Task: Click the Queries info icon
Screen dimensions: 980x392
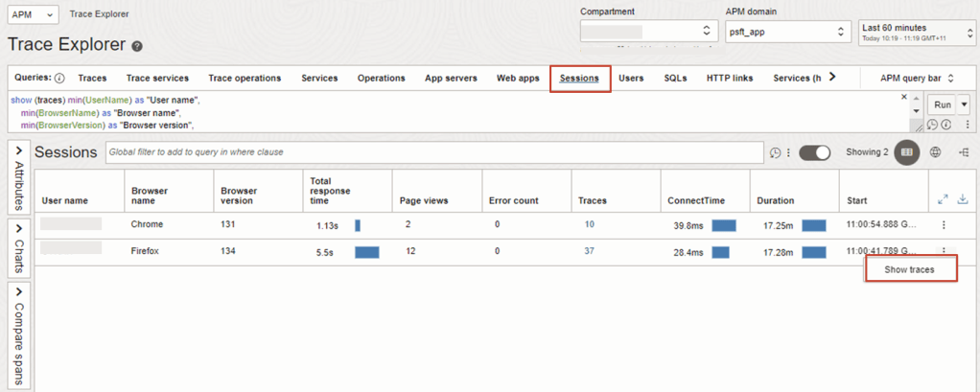Action: pyautogui.click(x=59, y=78)
